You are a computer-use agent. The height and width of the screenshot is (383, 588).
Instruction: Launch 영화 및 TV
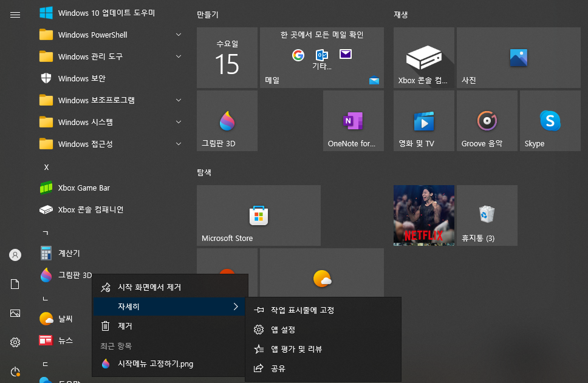(423, 120)
